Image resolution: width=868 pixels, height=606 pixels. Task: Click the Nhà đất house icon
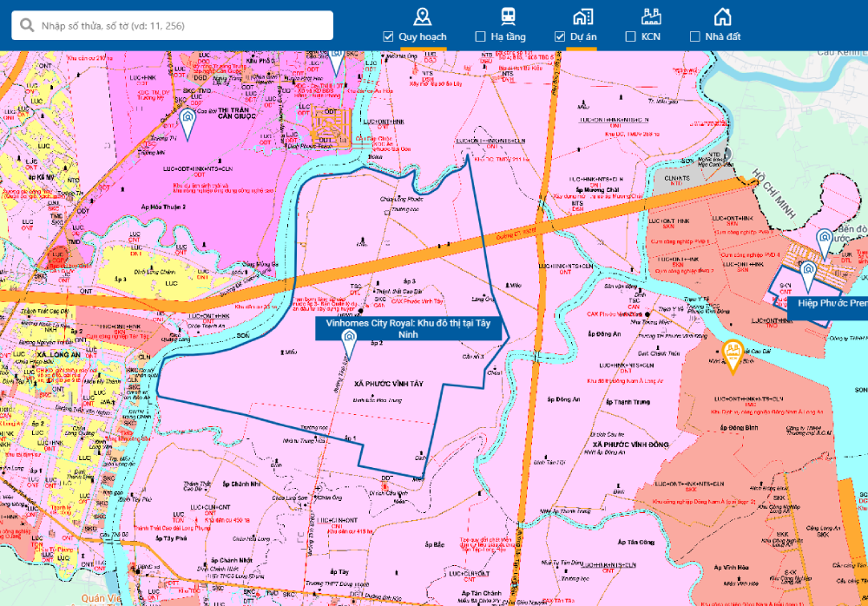click(722, 16)
